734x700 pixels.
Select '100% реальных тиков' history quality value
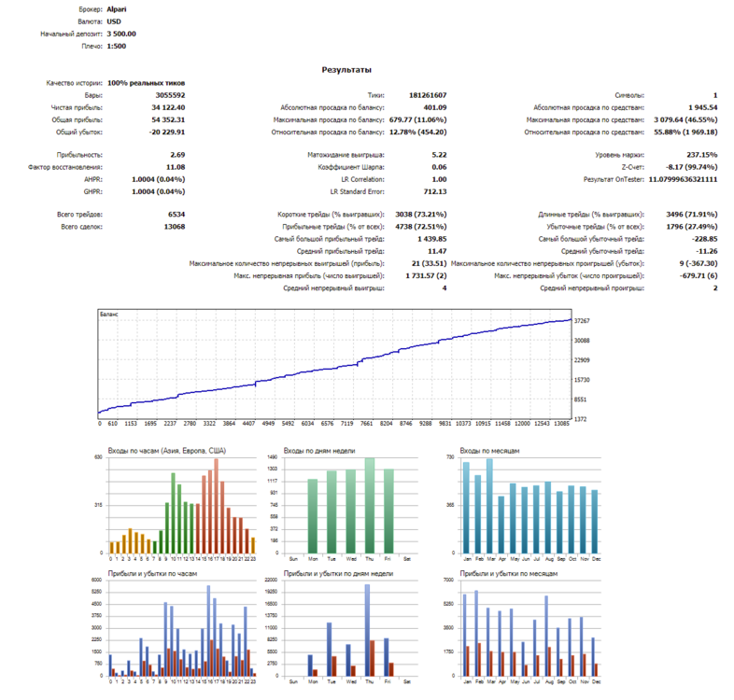click(x=146, y=83)
